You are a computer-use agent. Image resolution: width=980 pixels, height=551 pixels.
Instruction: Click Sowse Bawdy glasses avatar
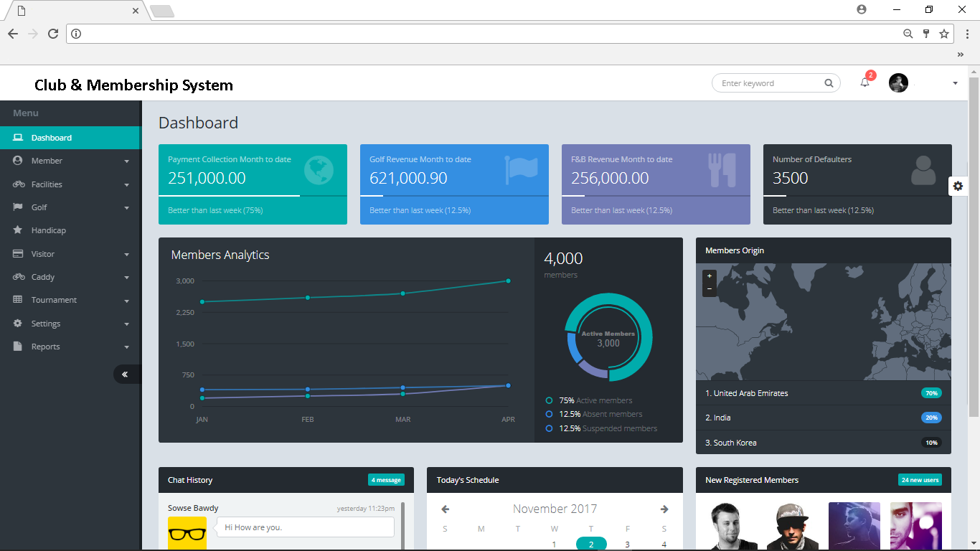coord(187,533)
